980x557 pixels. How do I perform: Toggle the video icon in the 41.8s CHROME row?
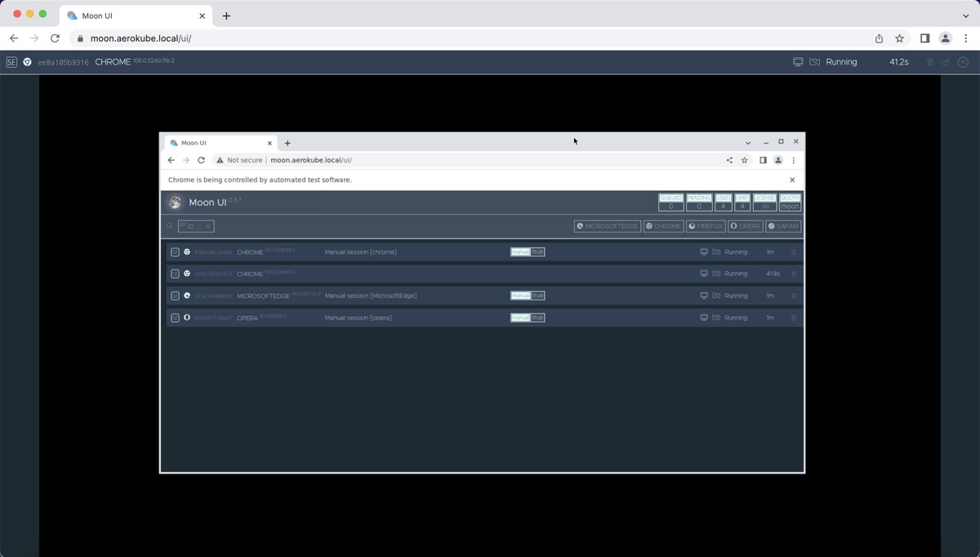click(x=716, y=274)
